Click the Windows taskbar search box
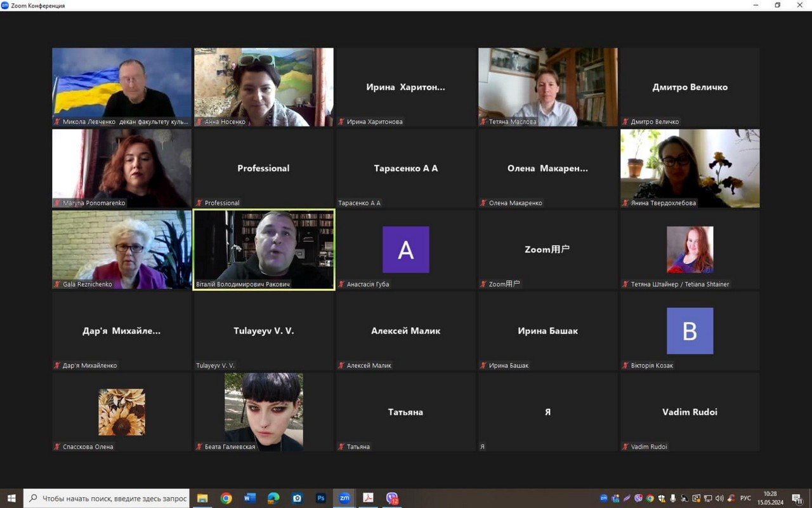Viewport: 812px width, 508px height. [x=108, y=498]
